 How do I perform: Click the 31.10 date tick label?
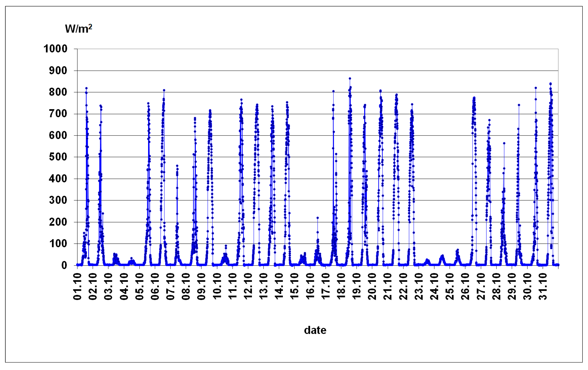point(543,287)
